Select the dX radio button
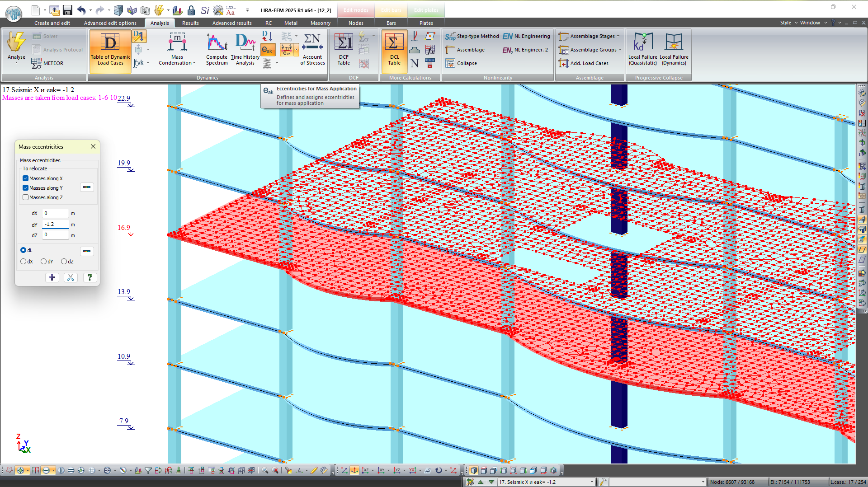Screen dimensions: 868x487 click(x=24, y=262)
